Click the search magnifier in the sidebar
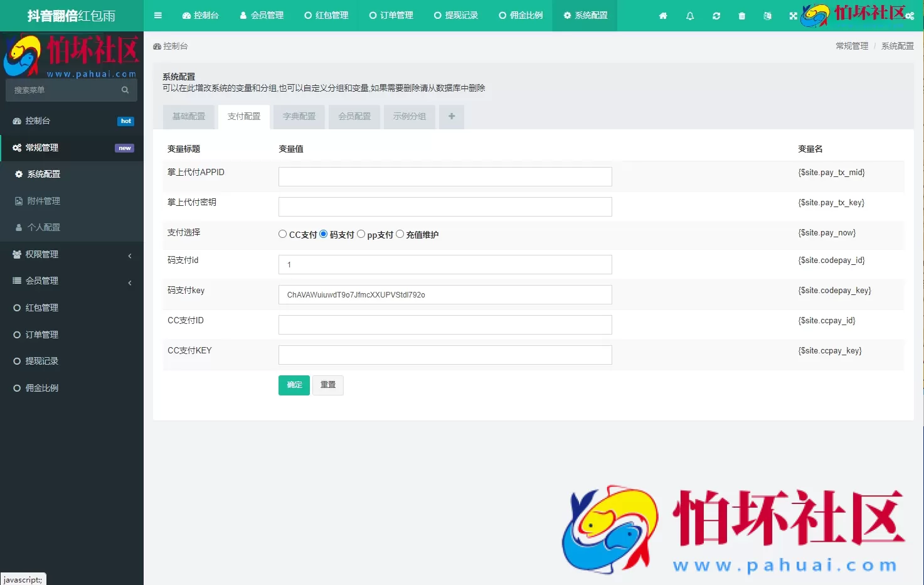924x585 pixels. [x=124, y=90]
